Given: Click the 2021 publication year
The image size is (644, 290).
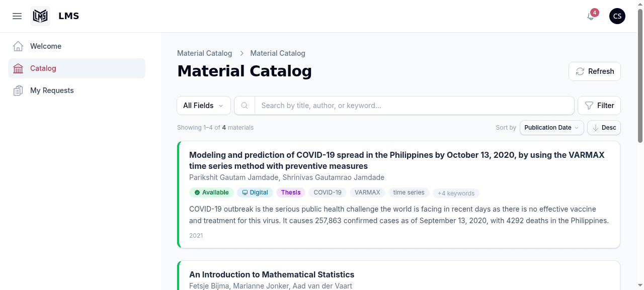Looking at the screenshot, I should 196,235.
